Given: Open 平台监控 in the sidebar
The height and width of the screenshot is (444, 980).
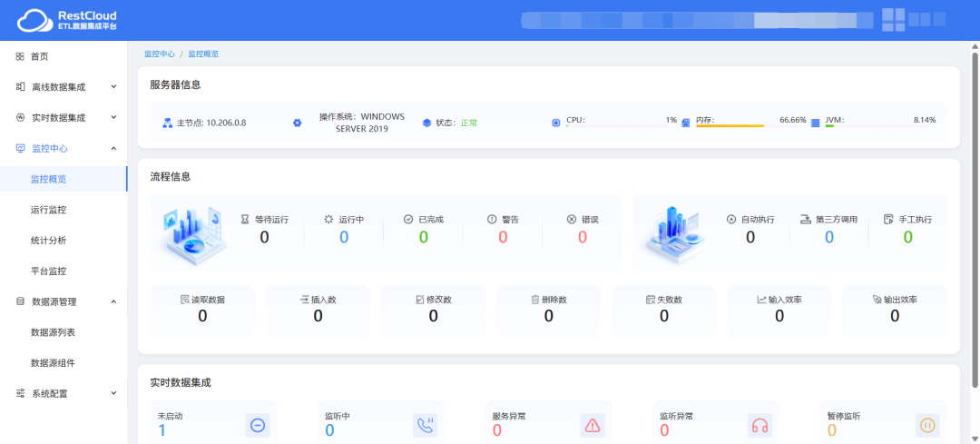Looking at the screenshot, I should [64, 271].
